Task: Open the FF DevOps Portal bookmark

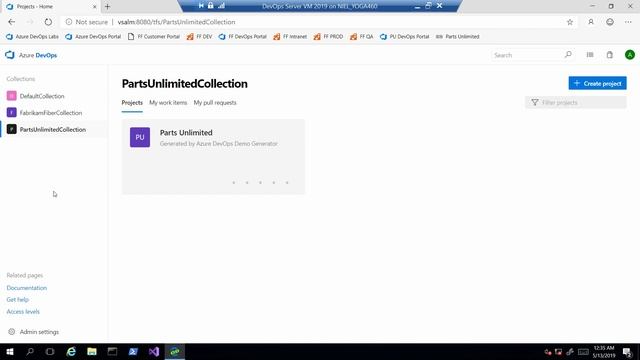Action: point(242,36)
